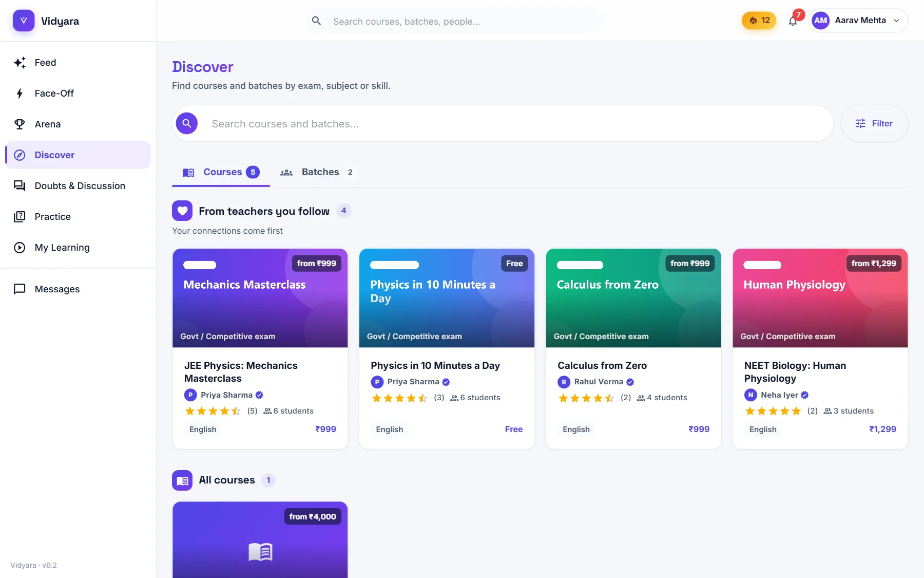Image resolution: width=924 pixels, height=578 pixels.
Task: Open the Calculus from Zero green cover
Action: tap(633, 299)
